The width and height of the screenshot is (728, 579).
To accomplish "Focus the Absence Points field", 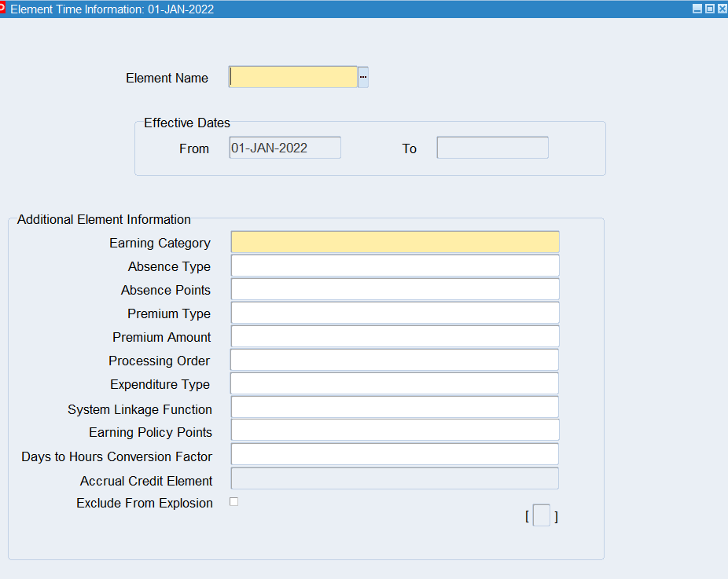I will click(x=395, y=289).
